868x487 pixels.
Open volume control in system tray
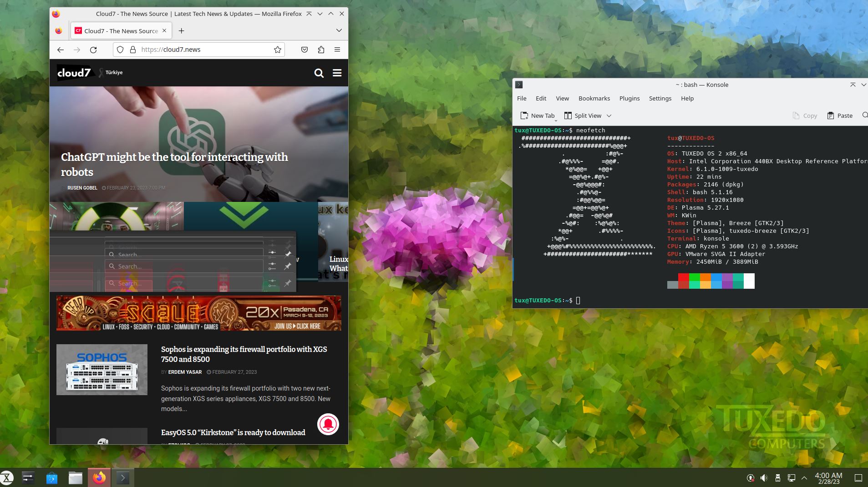764,478
